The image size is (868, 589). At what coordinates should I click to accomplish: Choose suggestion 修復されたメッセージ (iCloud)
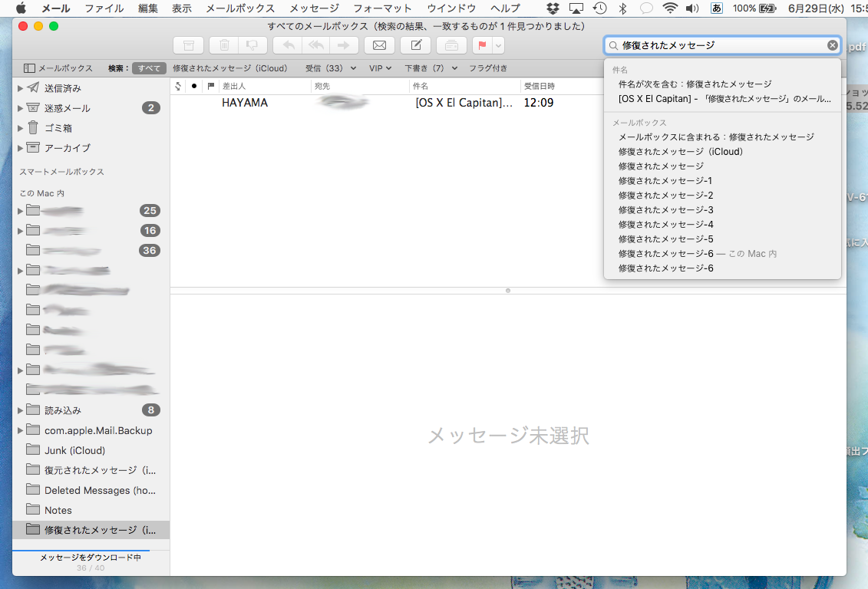pyautogui.click(x=722, y=152)
